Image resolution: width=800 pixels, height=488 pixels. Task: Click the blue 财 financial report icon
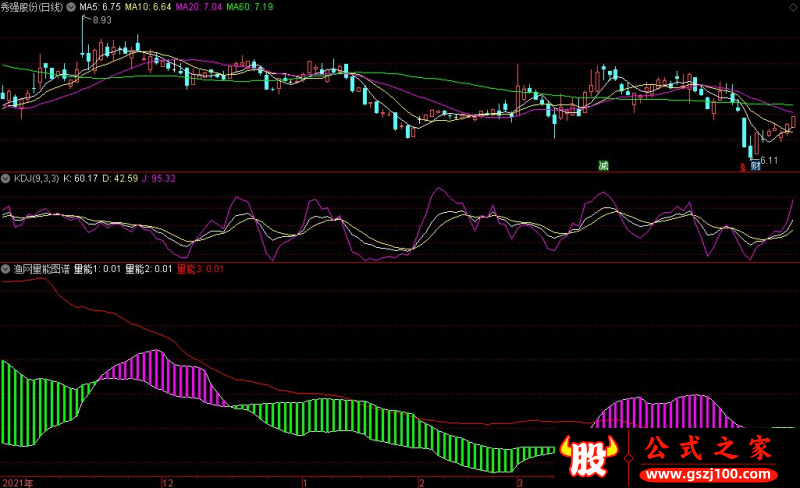[755, 166]
